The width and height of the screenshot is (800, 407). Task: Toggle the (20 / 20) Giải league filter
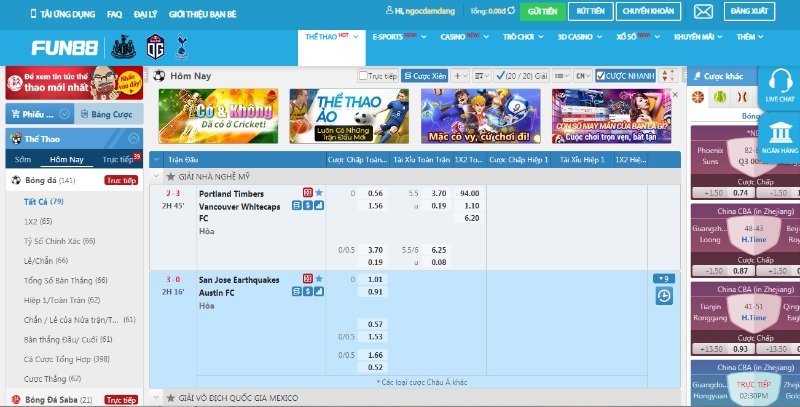point(520,76)
